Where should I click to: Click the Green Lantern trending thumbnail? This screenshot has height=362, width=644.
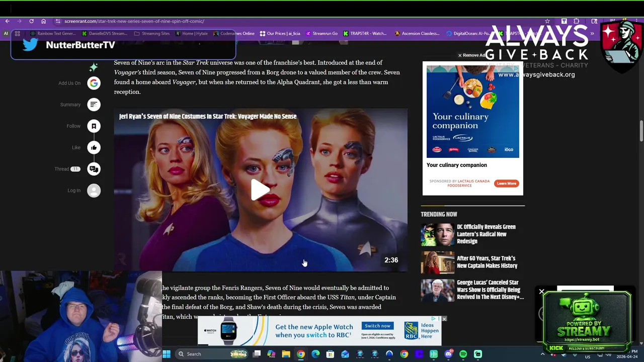pos(437,235)
